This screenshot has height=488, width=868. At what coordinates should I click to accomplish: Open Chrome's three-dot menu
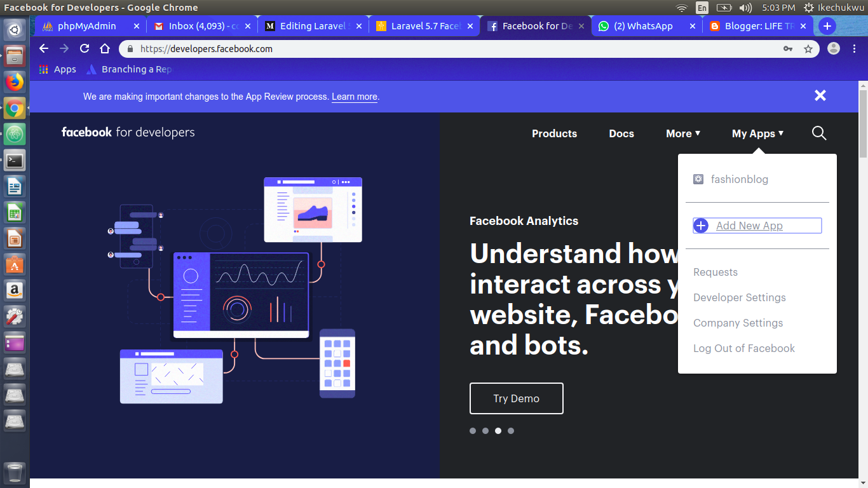[x=853, y=49]
